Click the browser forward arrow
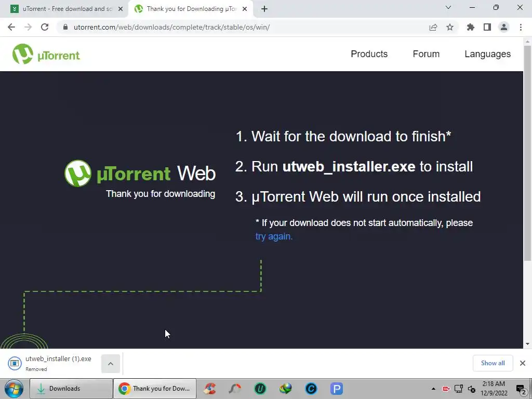The height and width of the screenshot is (399, 532). 28,27
